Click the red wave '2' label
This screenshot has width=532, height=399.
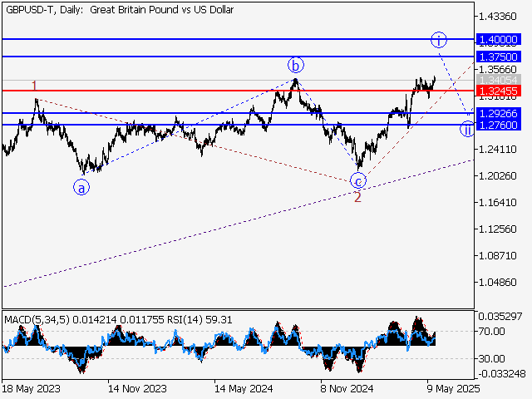357,197
